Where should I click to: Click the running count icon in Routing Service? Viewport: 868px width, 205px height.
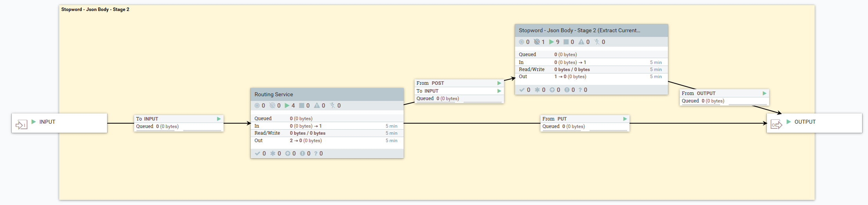(287, 106)
